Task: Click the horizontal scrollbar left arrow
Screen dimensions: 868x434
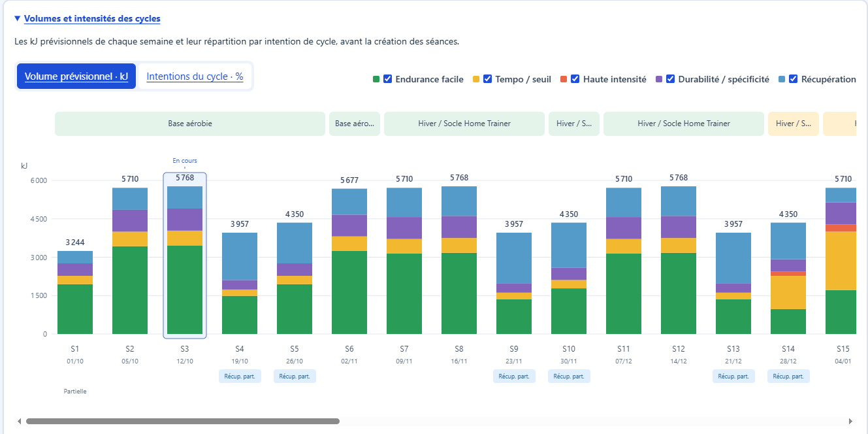Action: tap(19, 422)
